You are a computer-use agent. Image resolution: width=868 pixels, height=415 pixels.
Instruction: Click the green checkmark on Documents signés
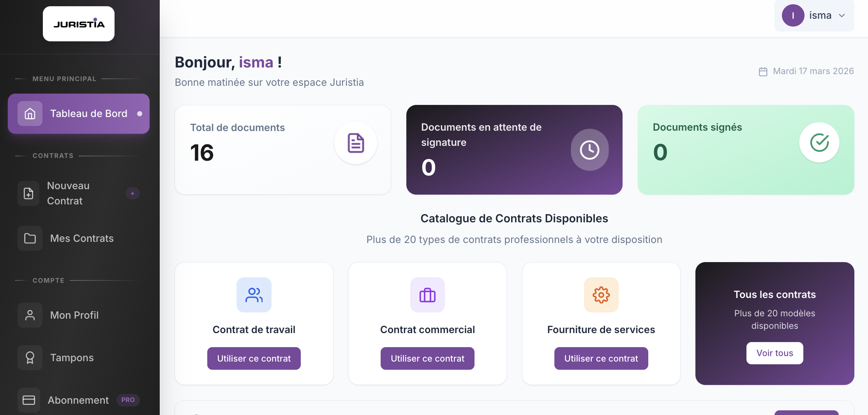click(x=819, y=143)
